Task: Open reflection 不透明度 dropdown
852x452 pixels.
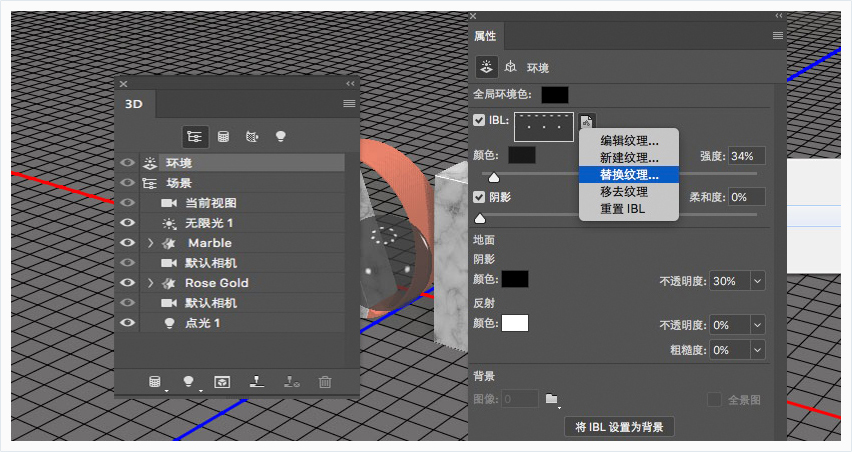Action: coord(757,325)
